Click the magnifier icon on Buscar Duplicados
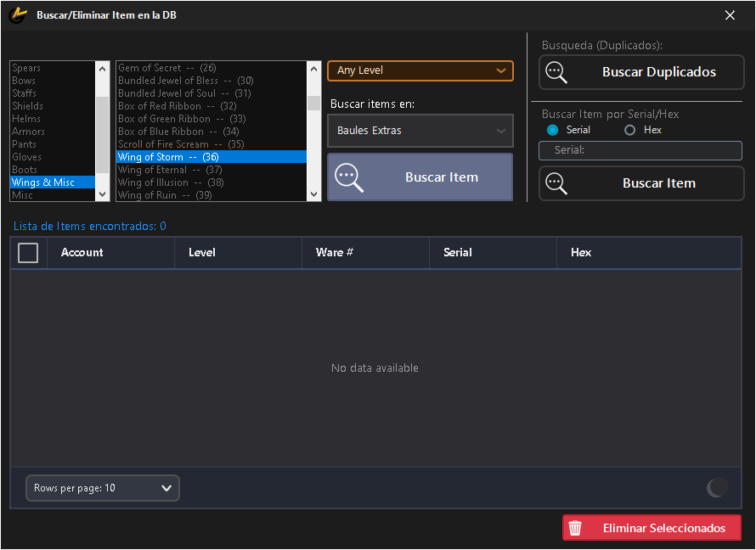 557,72
